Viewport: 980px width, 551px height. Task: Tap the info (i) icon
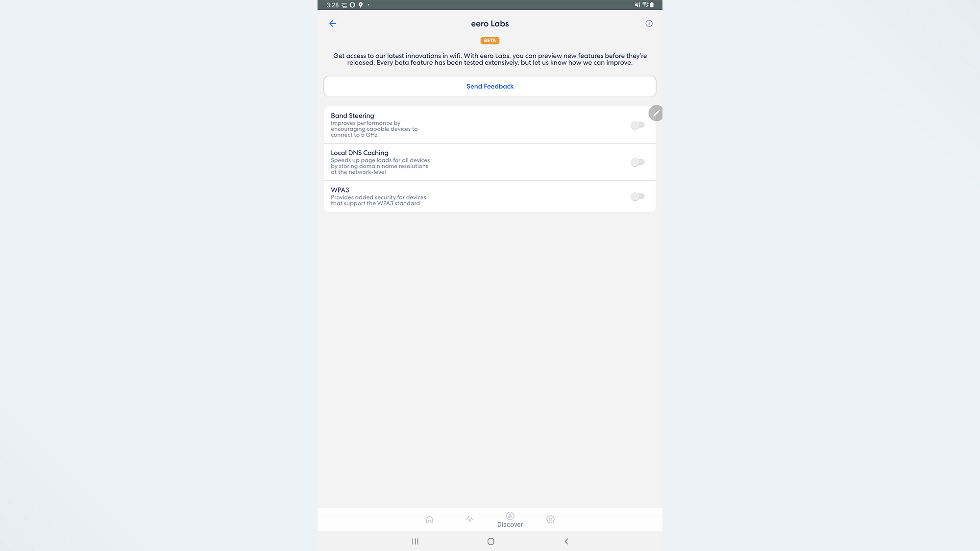point(648,24)
